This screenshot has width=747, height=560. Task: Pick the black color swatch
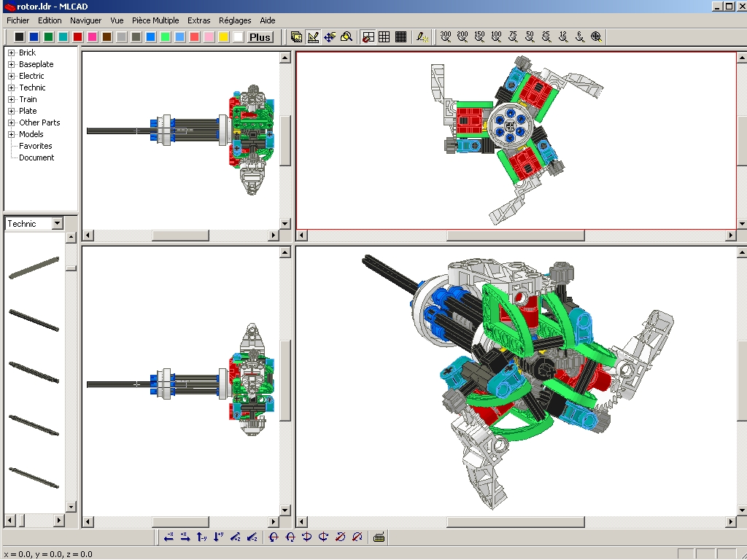pyautogui.click(x=19, y=37)
